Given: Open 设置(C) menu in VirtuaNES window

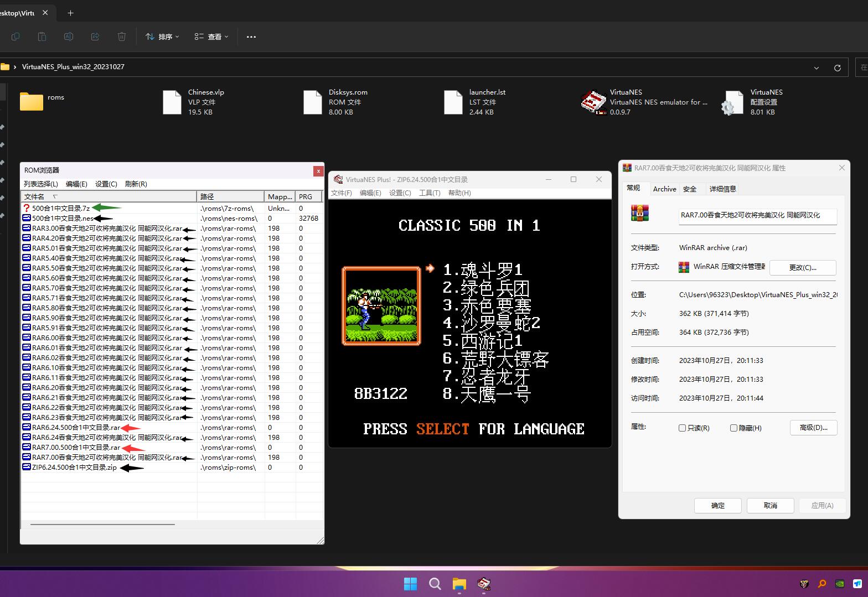Looking at the screenshot, I should tap(400, 193).
